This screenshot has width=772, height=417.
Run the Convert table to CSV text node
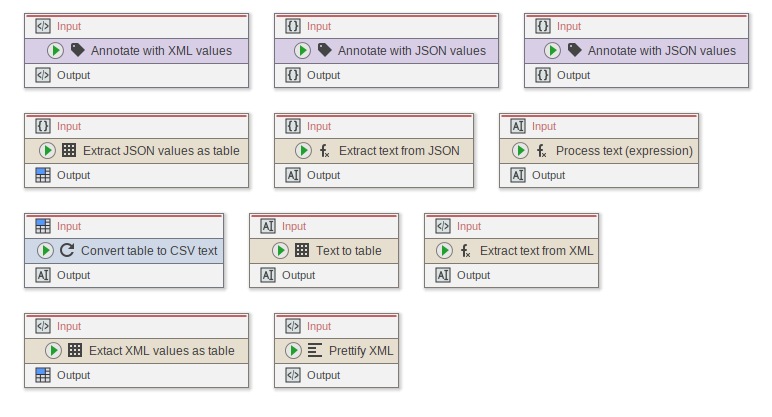coord(46,250)
